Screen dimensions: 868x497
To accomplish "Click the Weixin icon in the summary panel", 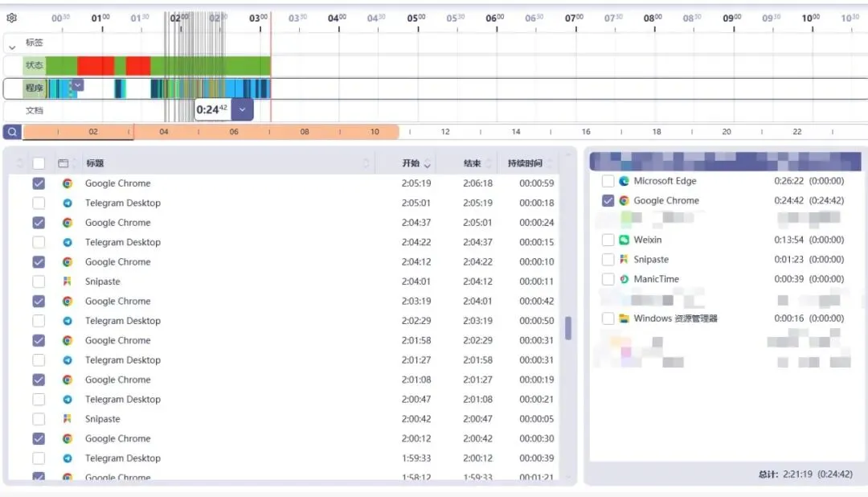I will pos(624,240).
